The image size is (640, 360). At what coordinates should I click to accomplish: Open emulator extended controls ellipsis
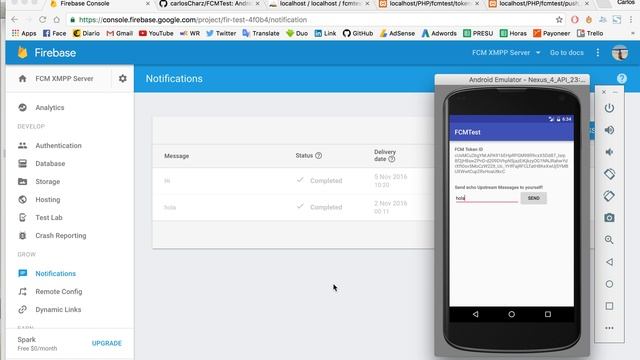point(609,328)
